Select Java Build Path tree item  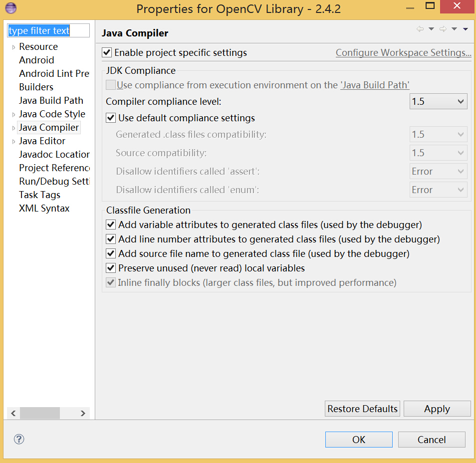[51, 100]
